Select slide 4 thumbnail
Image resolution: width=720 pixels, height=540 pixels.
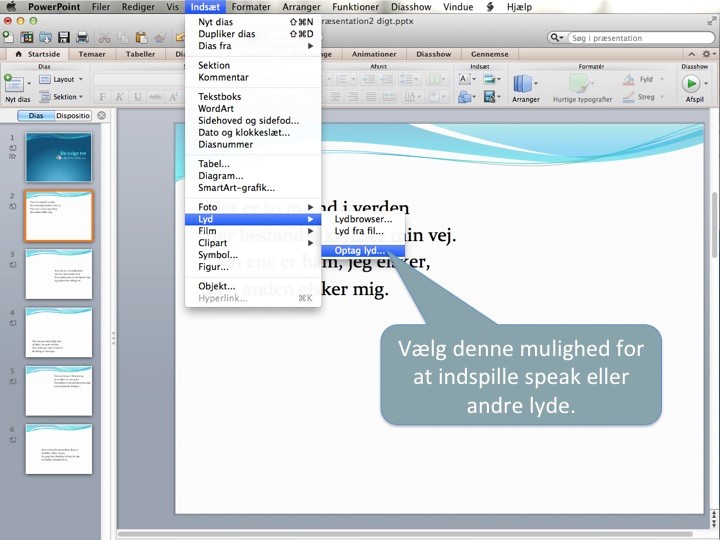(59, 332)
